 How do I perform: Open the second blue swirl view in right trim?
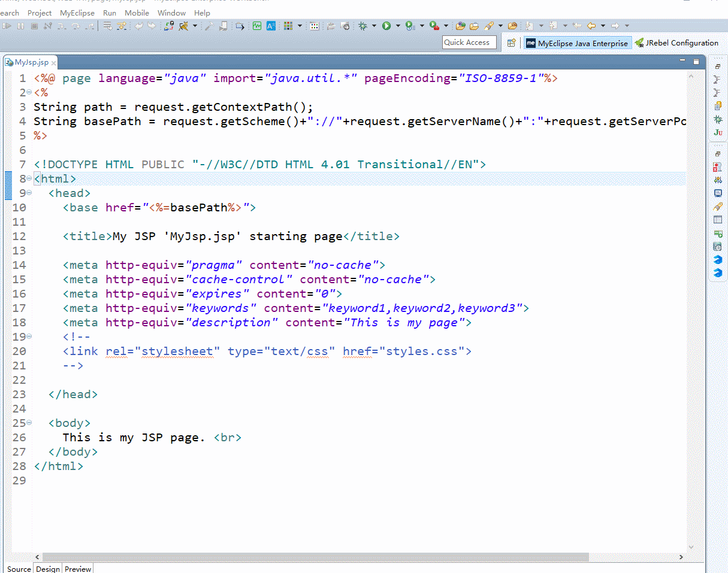point(718,273)
